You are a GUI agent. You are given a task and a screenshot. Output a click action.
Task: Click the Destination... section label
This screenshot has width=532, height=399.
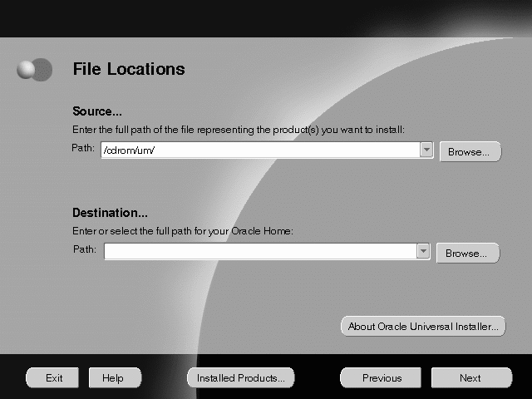click(x=110, y=213)
